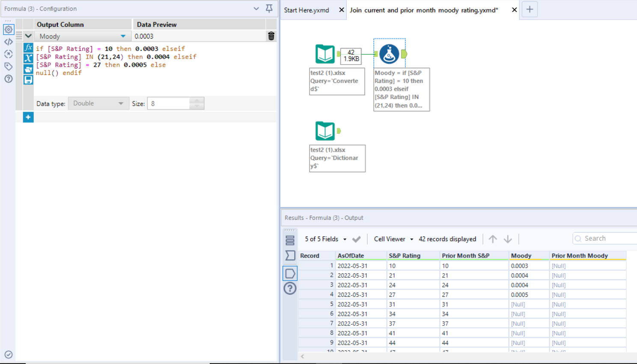637x364 pixels.
Task: Open a new workflow with the plus tab
Action: [x=530, y=9]
